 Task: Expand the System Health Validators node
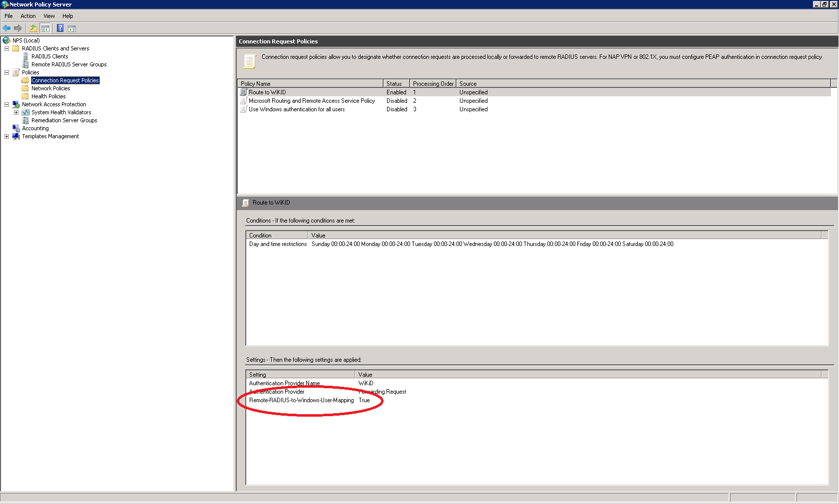15,112
